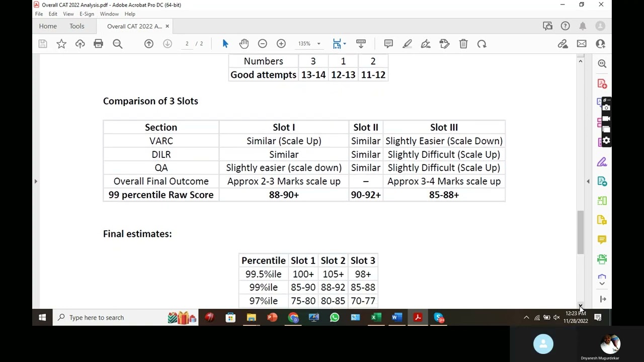Rotate page clockwise icon
The height and width of the screenshot is (362, 644).
click(x=482, y=44)
